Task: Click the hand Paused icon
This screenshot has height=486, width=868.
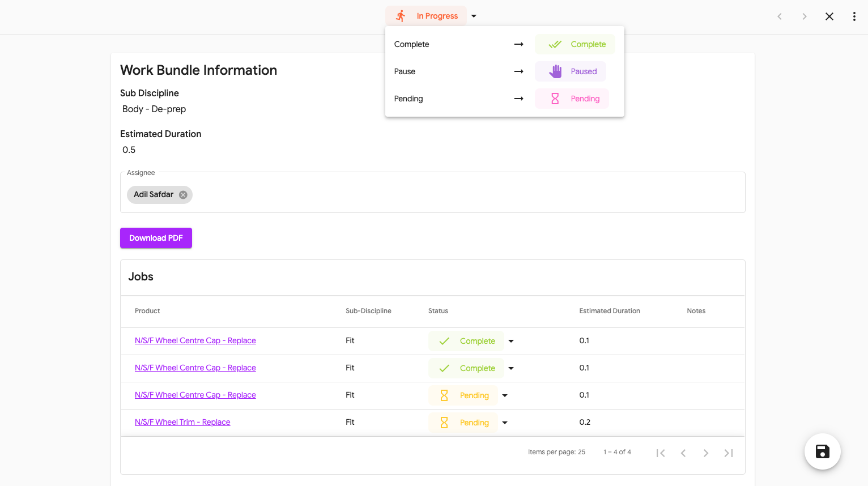Action: coord(555,71)
